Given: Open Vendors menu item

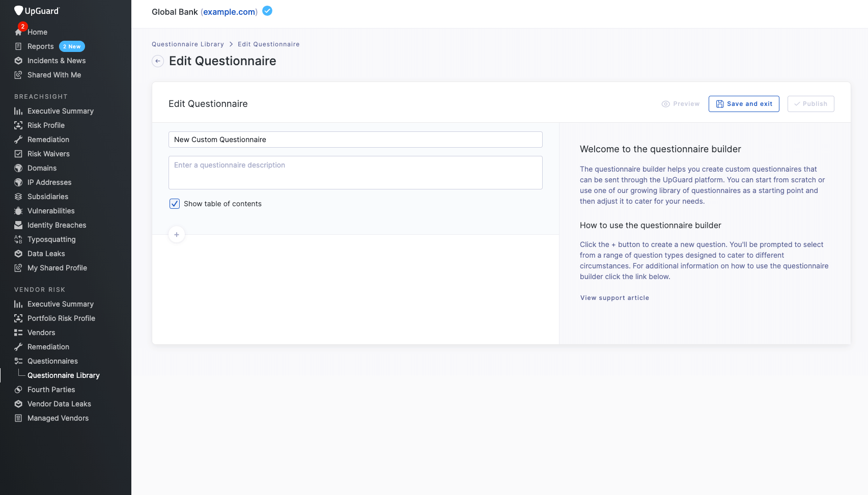Looking at the screenshot, I should [41, 333].
